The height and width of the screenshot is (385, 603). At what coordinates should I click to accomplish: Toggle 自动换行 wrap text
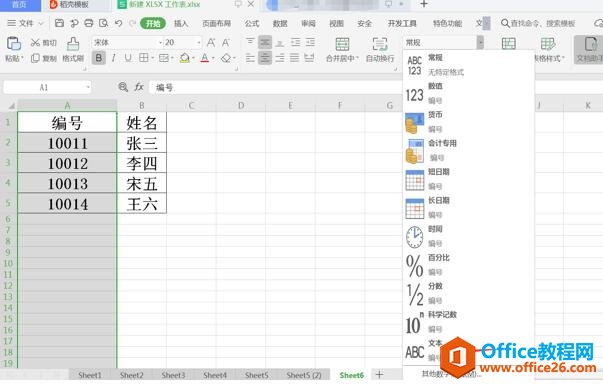pyautogui.click(x=380, y=49)
